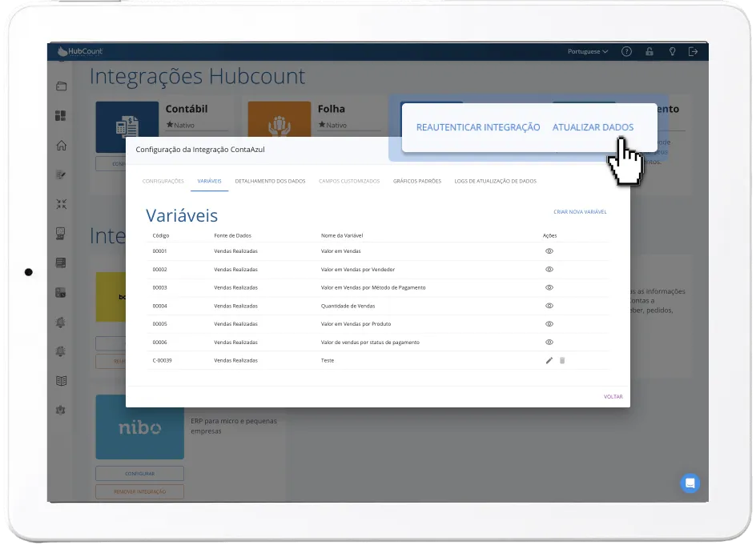The height and width of the screenshot is (545, 756).
Task: Open the Detalhamento dos Dados tab
Action: pyautogui.click(x=270, y=181)
